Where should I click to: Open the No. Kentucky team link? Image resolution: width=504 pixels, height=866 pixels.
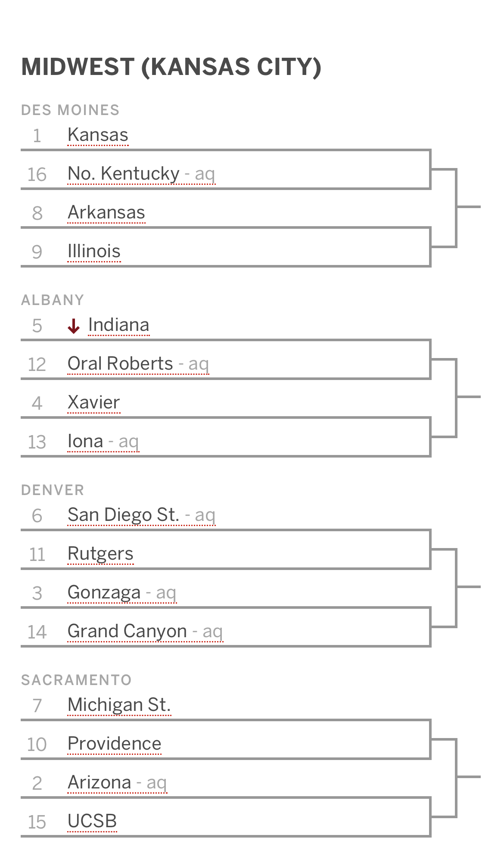pyautogui.click(x=141, y=174)
